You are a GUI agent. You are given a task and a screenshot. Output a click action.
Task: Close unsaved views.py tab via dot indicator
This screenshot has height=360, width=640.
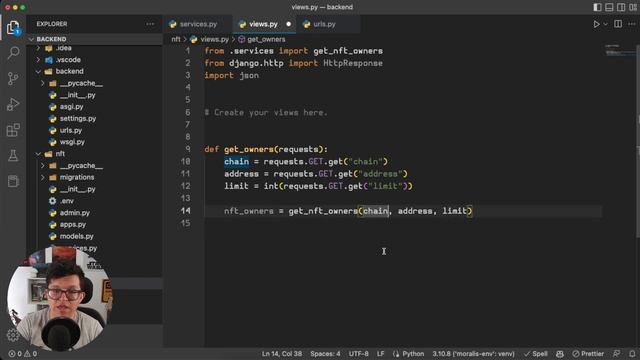(289, 24)
